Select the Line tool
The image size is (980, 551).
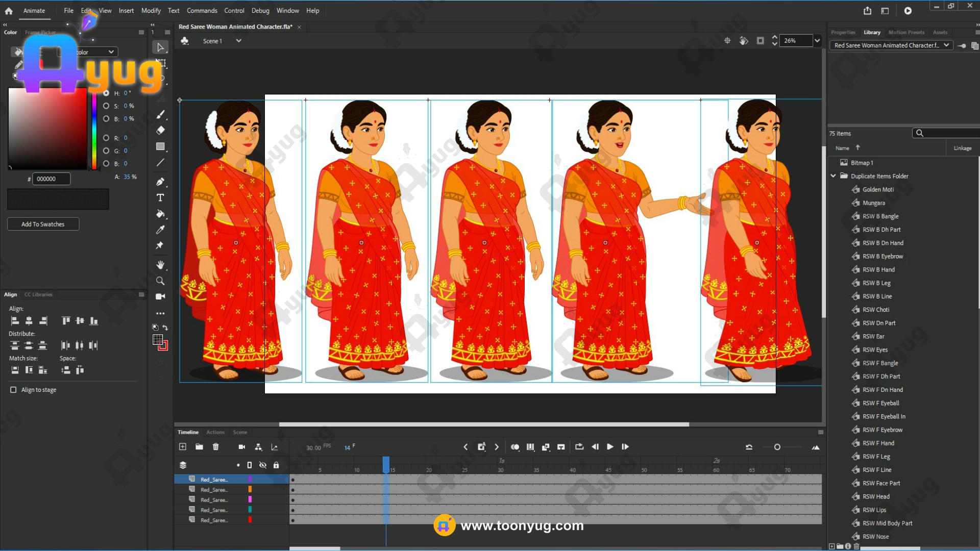160,163
